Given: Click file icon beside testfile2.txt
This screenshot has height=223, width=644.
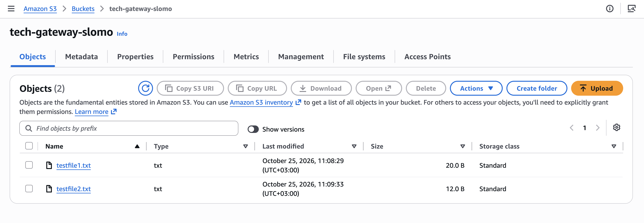Looking at the screenshot, I should click(49, 189).
